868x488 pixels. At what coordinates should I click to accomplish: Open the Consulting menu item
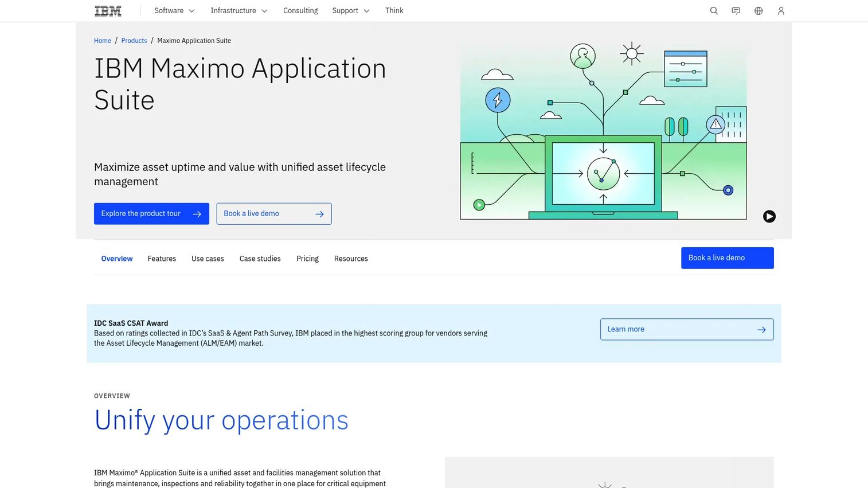300,11
